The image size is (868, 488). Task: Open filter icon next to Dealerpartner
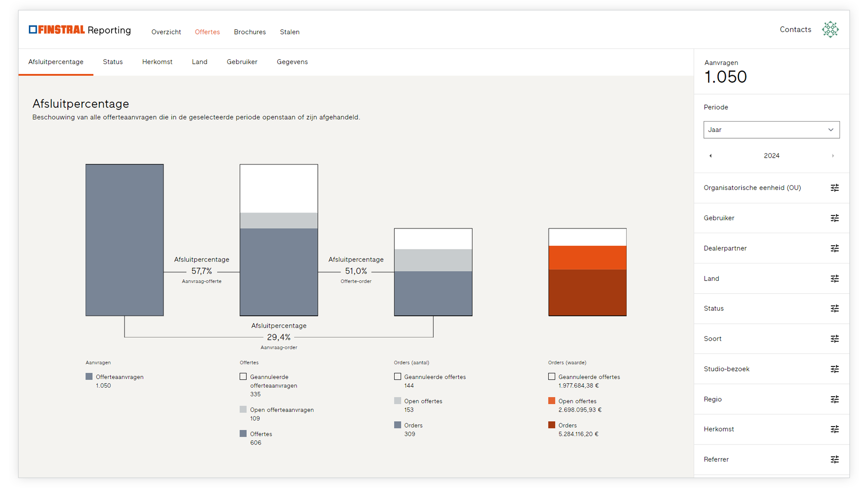coord(835,249)
